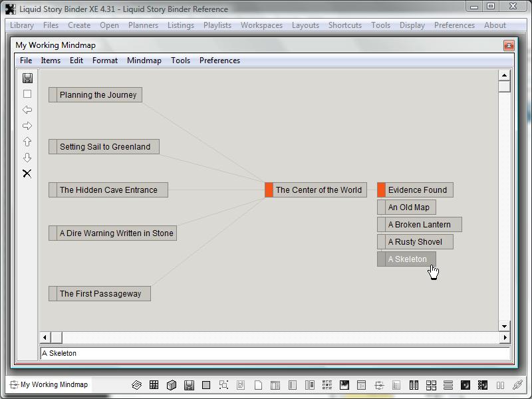Viewport: 532px width, 399px height.
Task: Click orange color box of Evidence Found
Action: pyautogui.click(x=381, y=190)
